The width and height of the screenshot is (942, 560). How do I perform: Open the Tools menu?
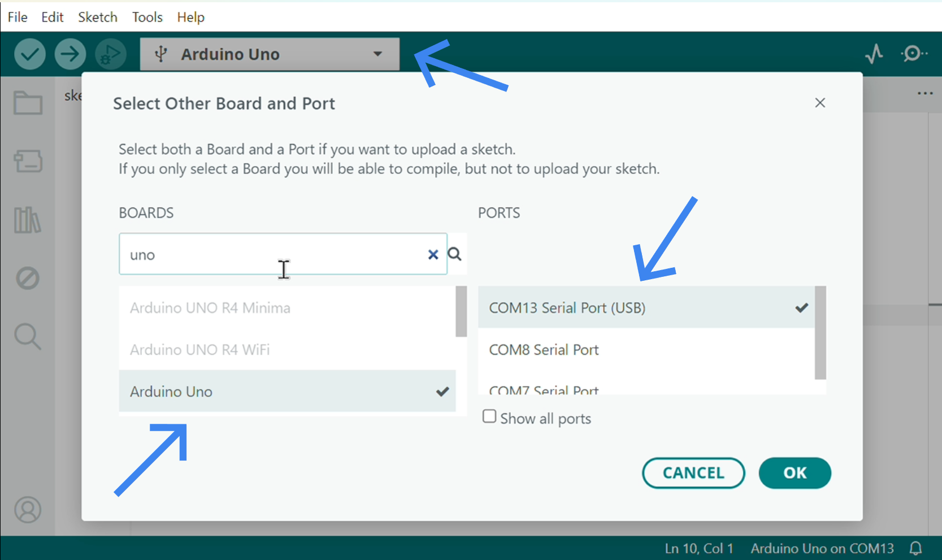pos(147,17)
